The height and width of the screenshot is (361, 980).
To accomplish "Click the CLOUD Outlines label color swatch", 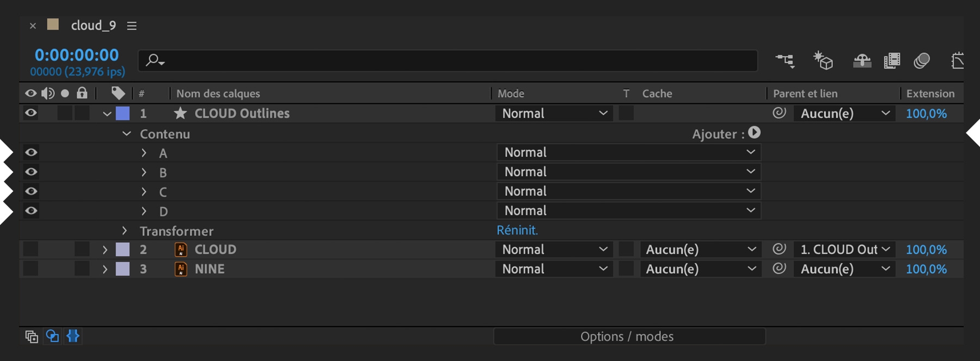I will click(123, 113).
